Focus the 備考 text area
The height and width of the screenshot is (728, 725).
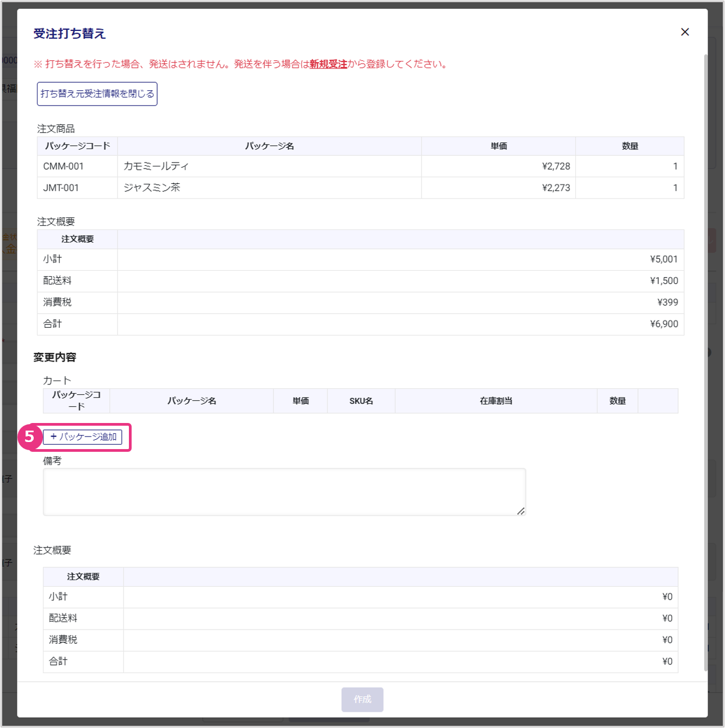(x=284, y=491)
